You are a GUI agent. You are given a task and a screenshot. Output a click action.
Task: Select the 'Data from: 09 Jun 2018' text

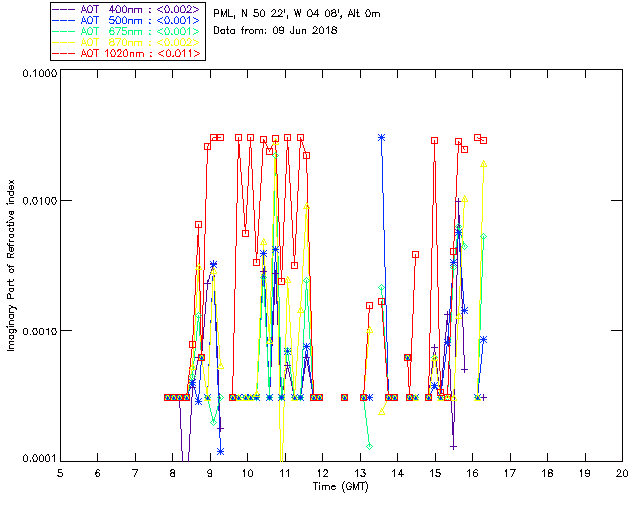pos(275,31)
